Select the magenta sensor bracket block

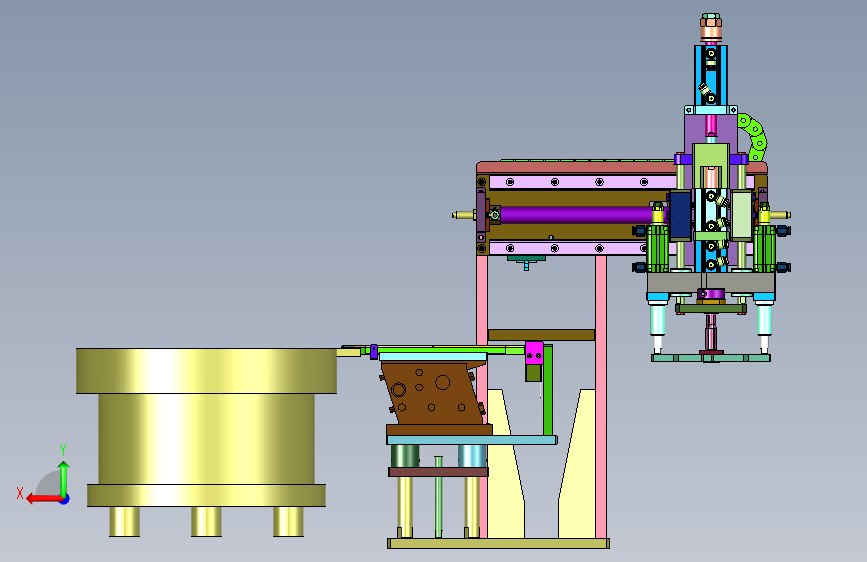[534, 352]
